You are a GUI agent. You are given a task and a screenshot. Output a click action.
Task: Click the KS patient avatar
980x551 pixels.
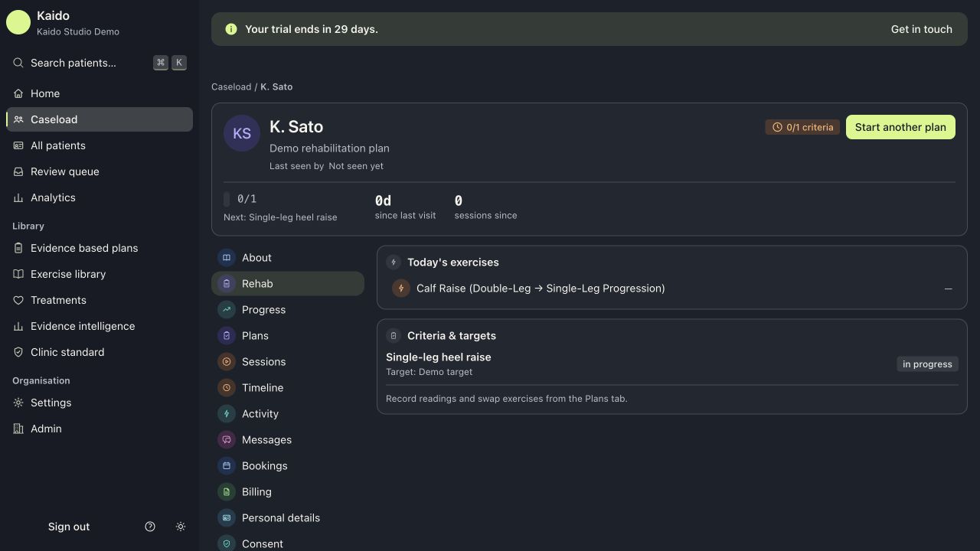click(242, 133)
